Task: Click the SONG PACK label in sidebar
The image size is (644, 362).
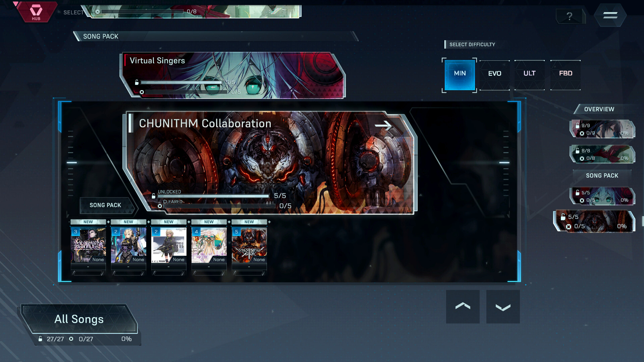Action: click(x=602, y=176)
